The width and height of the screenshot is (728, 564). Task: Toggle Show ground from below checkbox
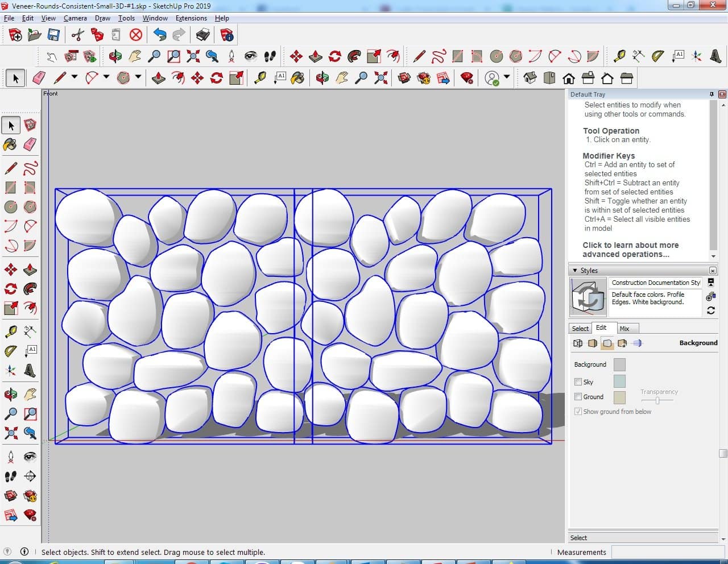point(578,412)
